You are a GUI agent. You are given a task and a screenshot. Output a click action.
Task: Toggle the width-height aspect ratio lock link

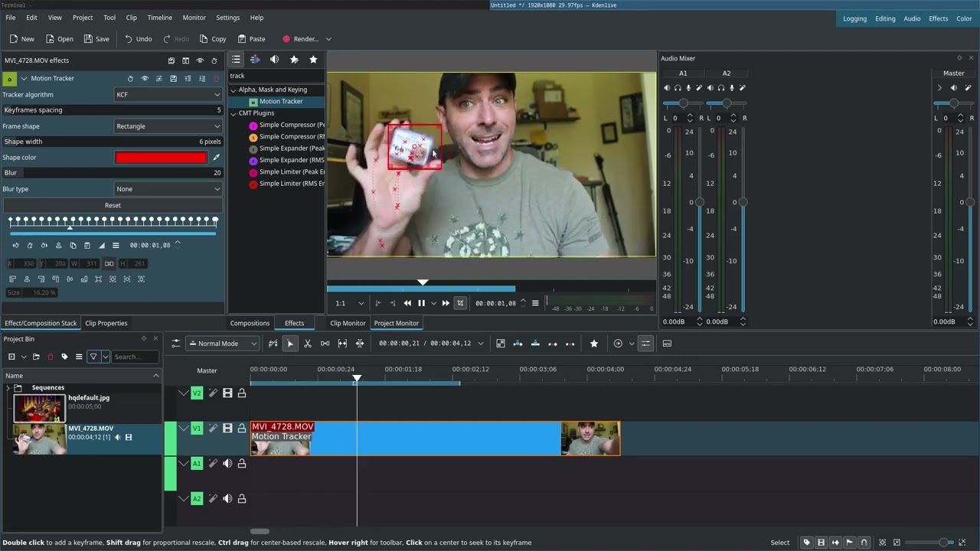[x=109, y=263]
